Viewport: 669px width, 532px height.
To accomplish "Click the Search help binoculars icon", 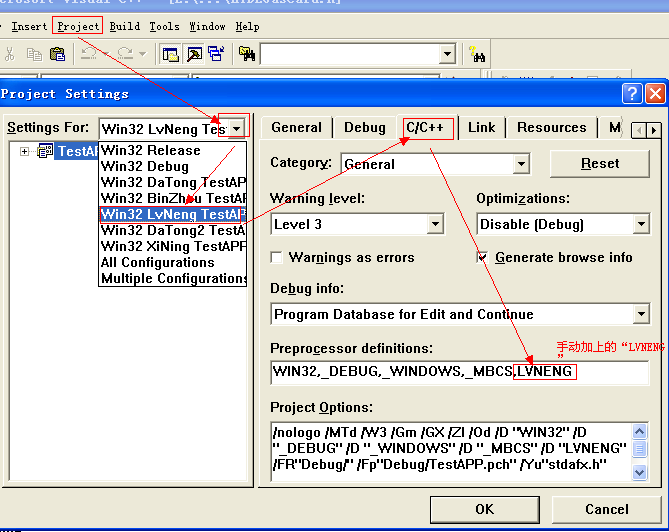I will coord(477,54).
